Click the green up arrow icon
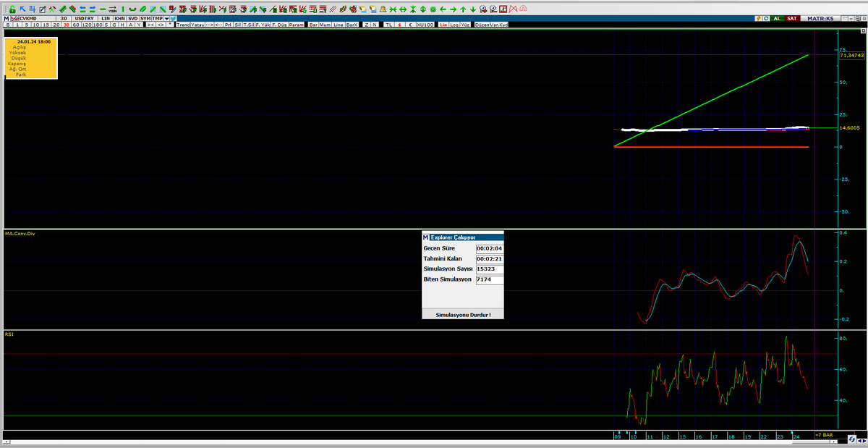This screenshot has width=868, height=448. [463, 9]
